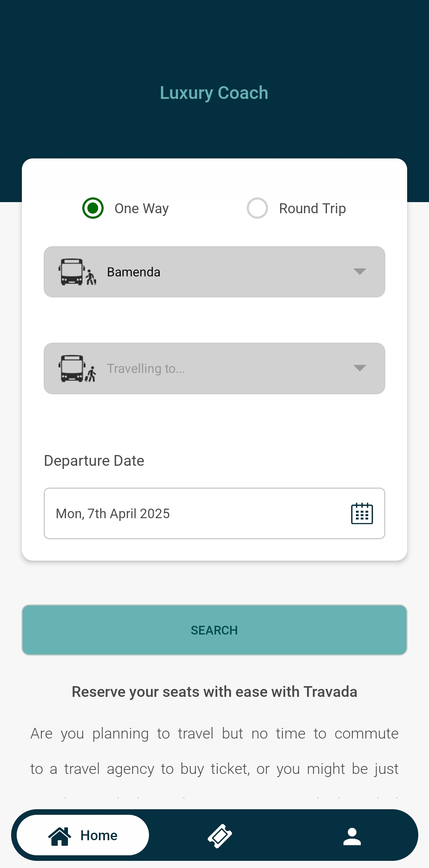Expand the Bamenda departure dropdown arrow
The width and height of the screenshot is (429, 868).
[x=359, y=272]
